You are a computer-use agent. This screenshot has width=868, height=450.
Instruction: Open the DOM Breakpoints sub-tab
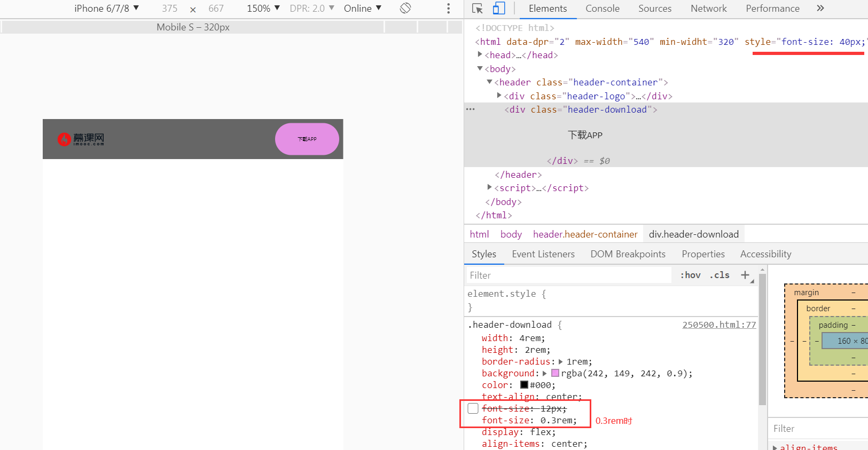(628, 254)
